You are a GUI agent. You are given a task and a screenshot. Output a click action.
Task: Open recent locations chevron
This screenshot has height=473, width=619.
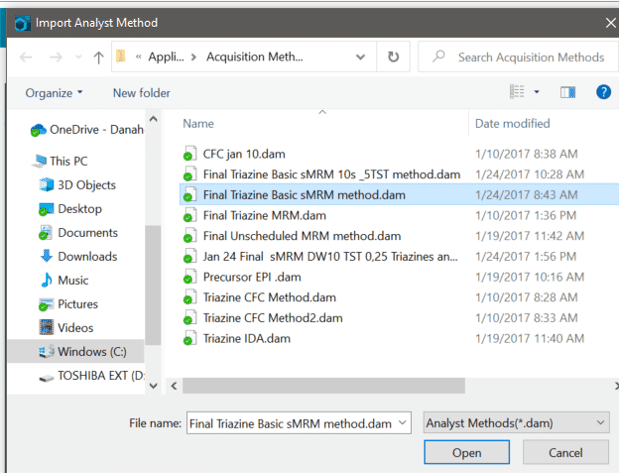tap(79, 57)
